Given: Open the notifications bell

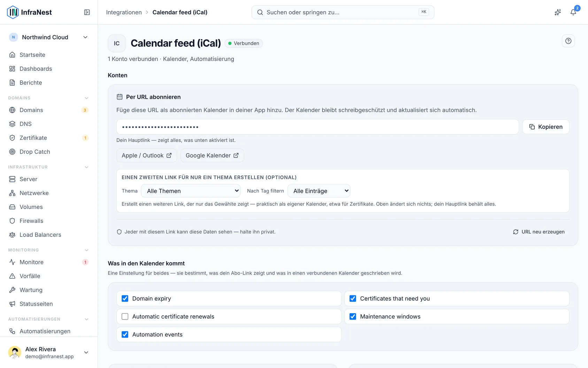Looking at the screenshot, I should pos(573,12).
